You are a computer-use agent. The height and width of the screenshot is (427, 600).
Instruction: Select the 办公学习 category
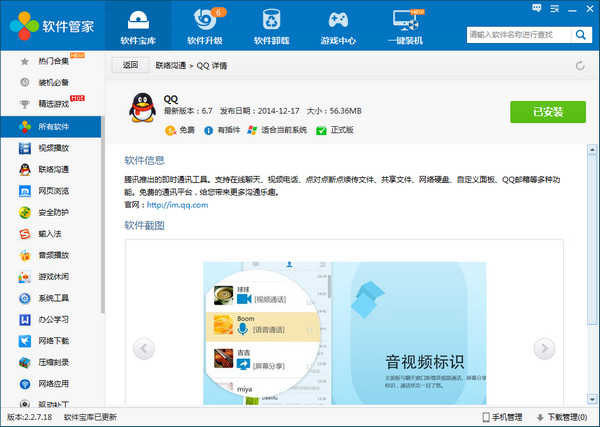[53, 320]
